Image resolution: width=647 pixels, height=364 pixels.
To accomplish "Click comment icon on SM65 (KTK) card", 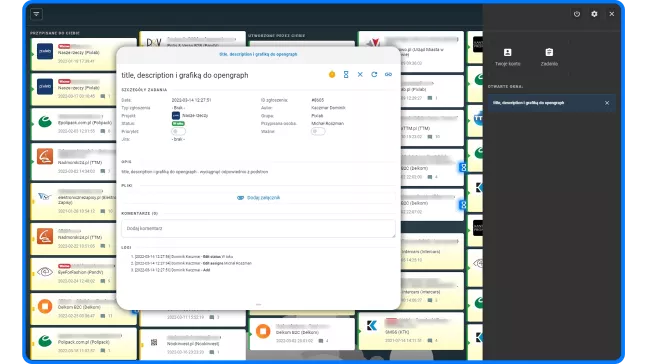I will click(x=430, y=340).
